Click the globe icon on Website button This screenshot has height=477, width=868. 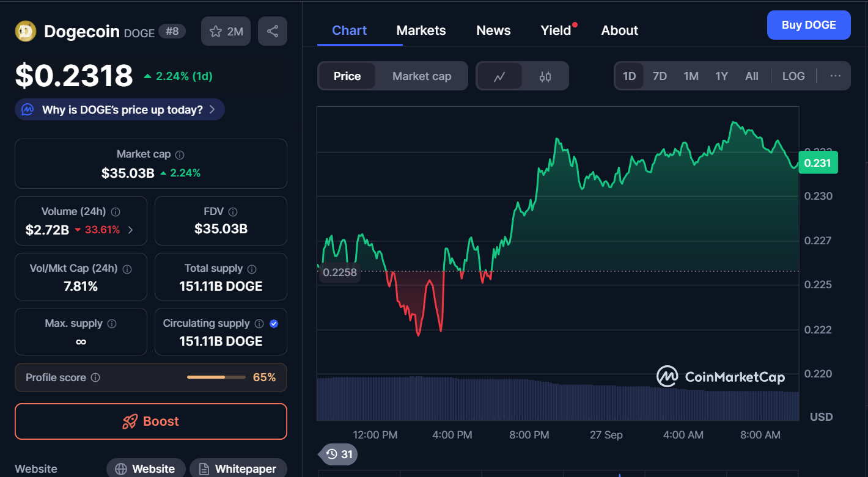(x=121, y=469)
